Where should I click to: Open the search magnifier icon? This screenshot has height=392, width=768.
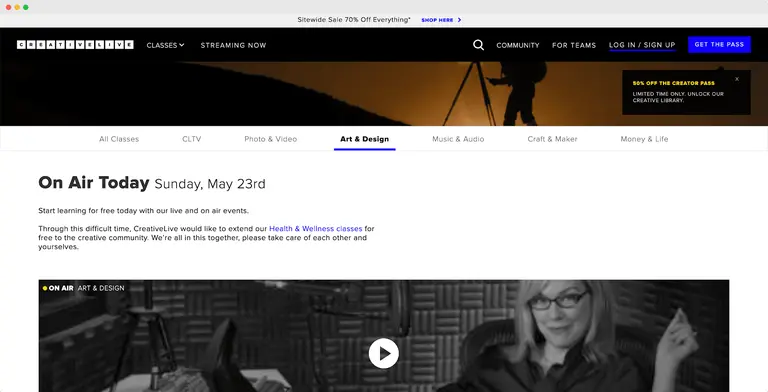pyautogui.click(x=479, y=45)
